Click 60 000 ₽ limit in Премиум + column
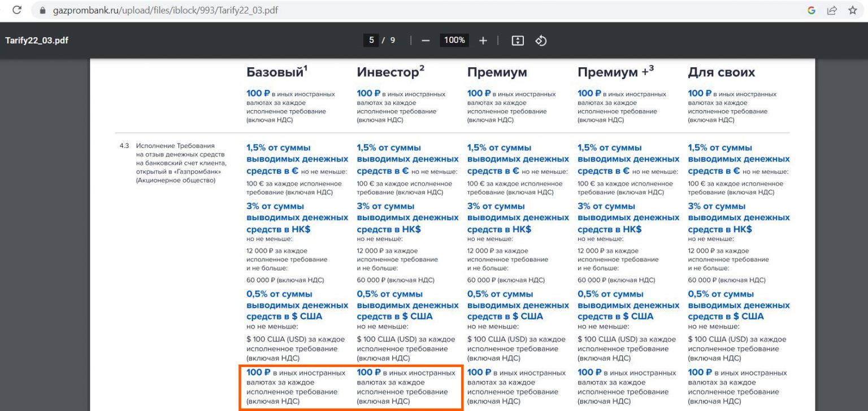Screen dimensions: 868x411 pos(616,280)
